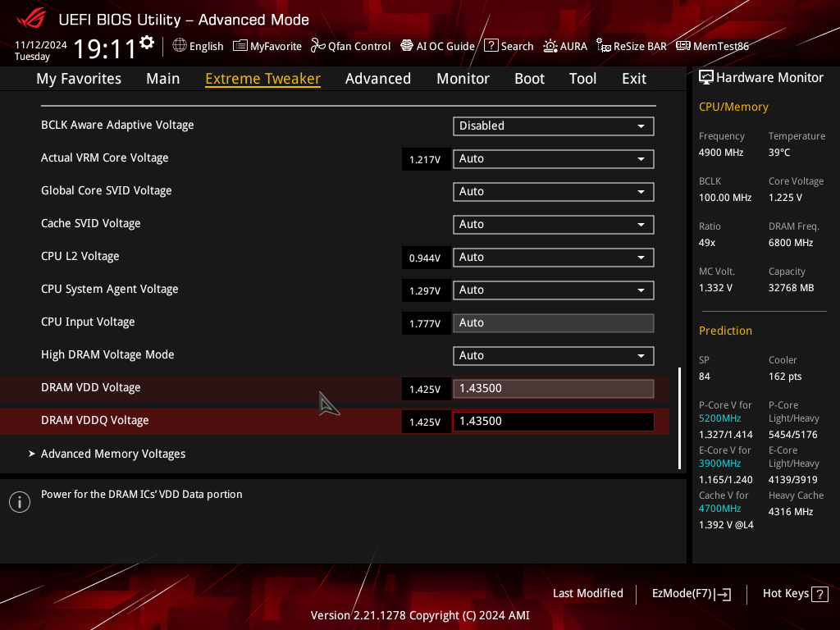Open the Monitor tab
This screenshot has width=840, height=630.
463,79
